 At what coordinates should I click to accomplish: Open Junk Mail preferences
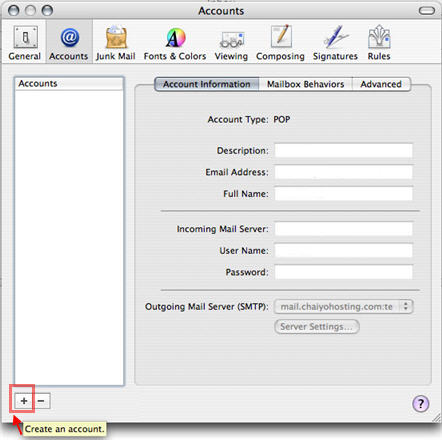[x=116, y=43]
